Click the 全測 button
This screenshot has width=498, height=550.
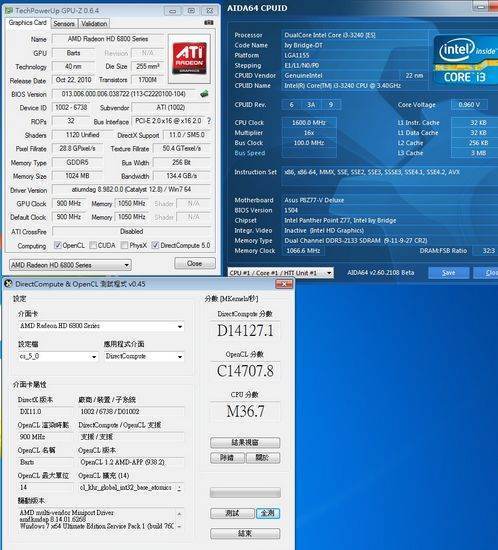pos(268,514)
